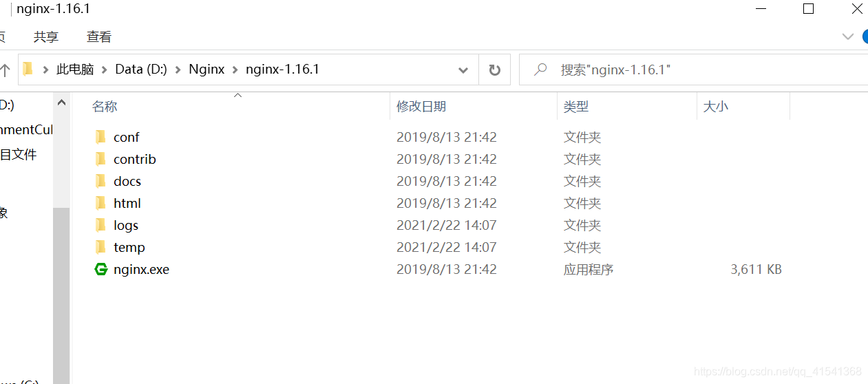Expand the chevron before 此电脑 in the path
The image size is (868, 384).
46,70
